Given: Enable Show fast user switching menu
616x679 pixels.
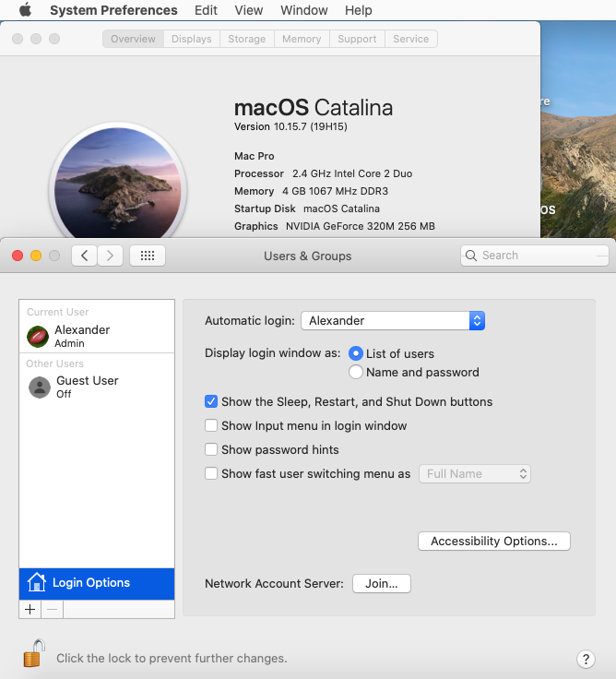Looking at the screenshot, I should [x=211, y=473].
